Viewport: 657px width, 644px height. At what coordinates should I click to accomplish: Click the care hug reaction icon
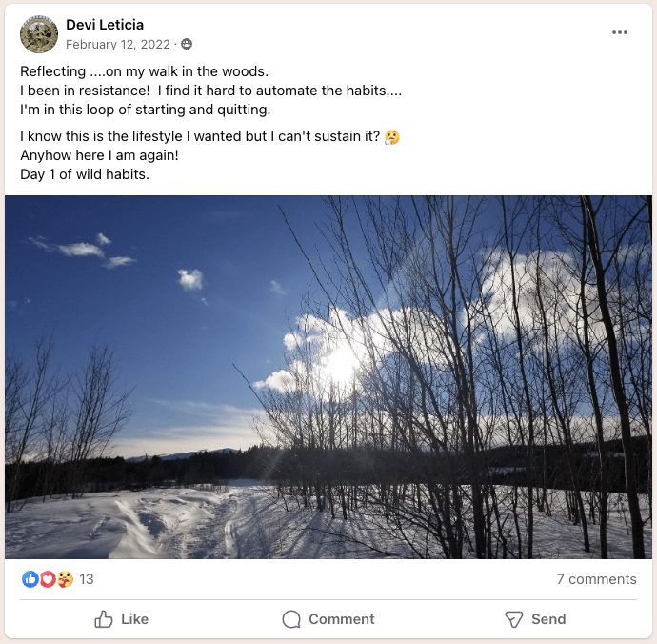65,579
